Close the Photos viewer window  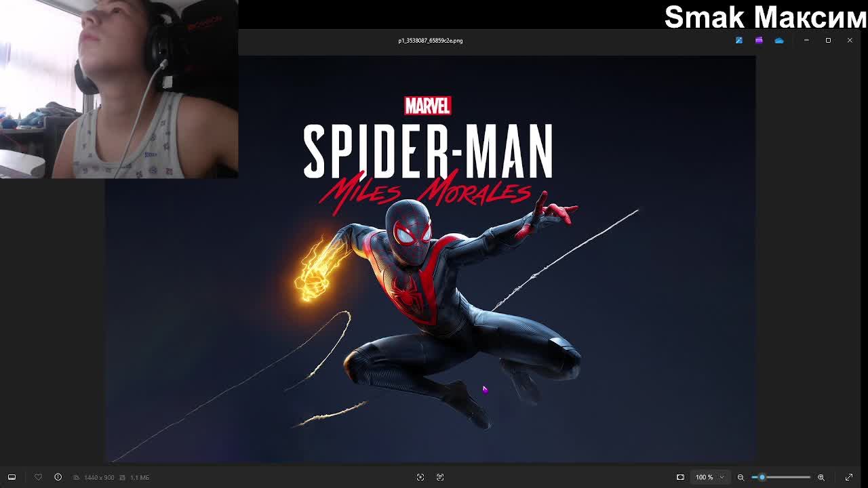(850, 40)
